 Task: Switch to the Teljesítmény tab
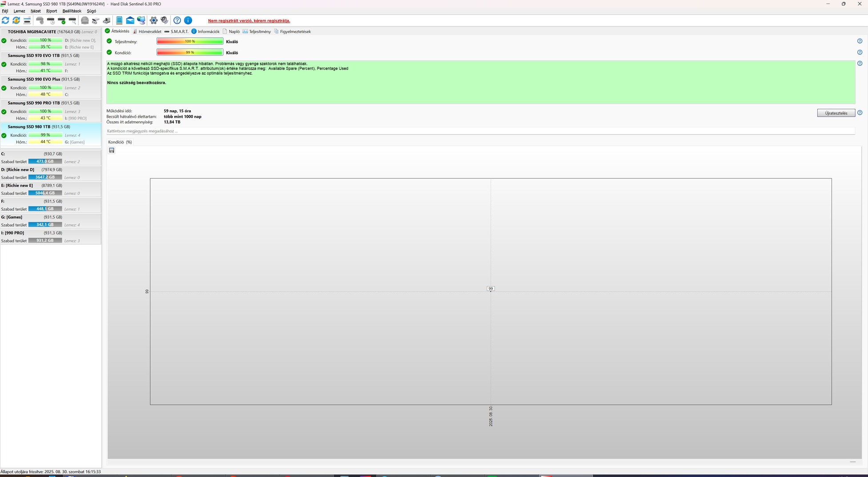tap(256, 32)
